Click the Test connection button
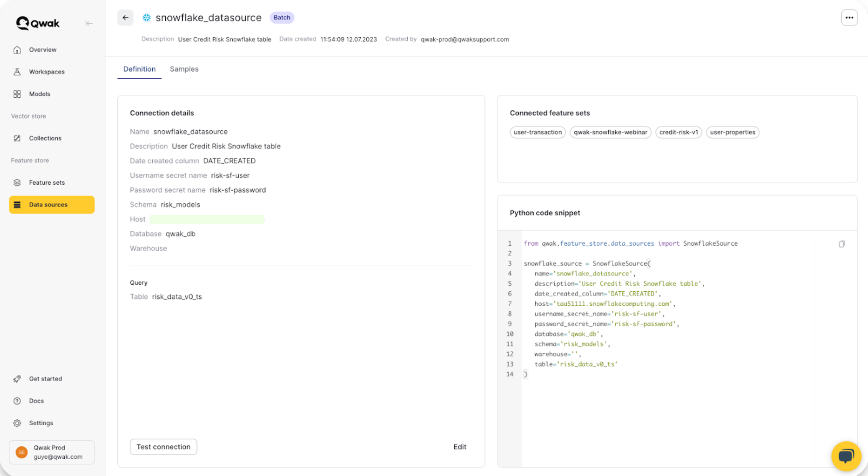The image size is (868, 476). pos(164,447)
